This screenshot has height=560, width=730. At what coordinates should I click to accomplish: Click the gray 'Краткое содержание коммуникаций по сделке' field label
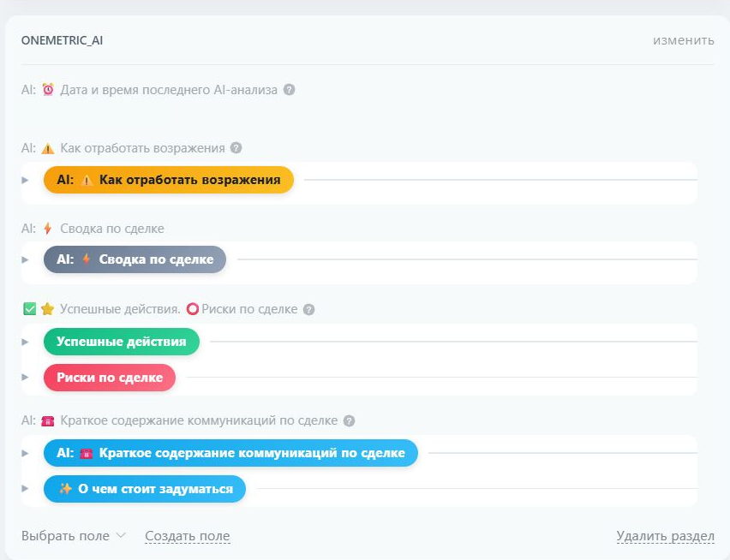(x=199, y=420)
